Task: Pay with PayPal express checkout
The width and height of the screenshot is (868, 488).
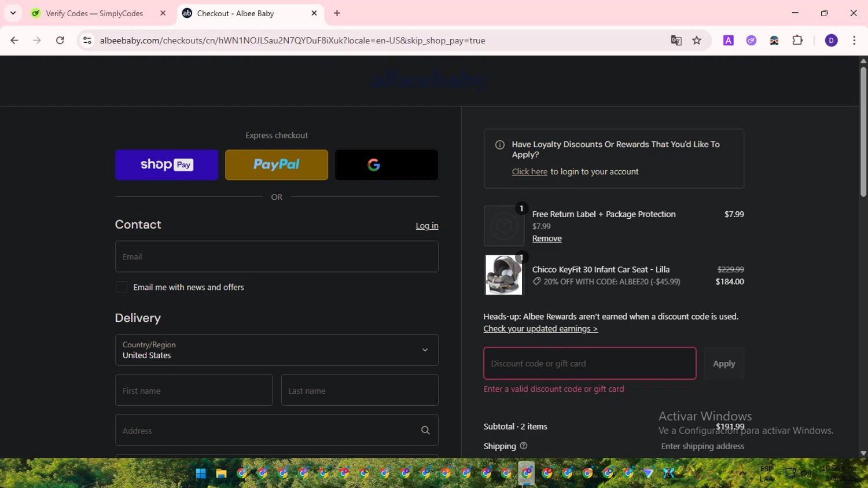Action: [x=277, y=165]
